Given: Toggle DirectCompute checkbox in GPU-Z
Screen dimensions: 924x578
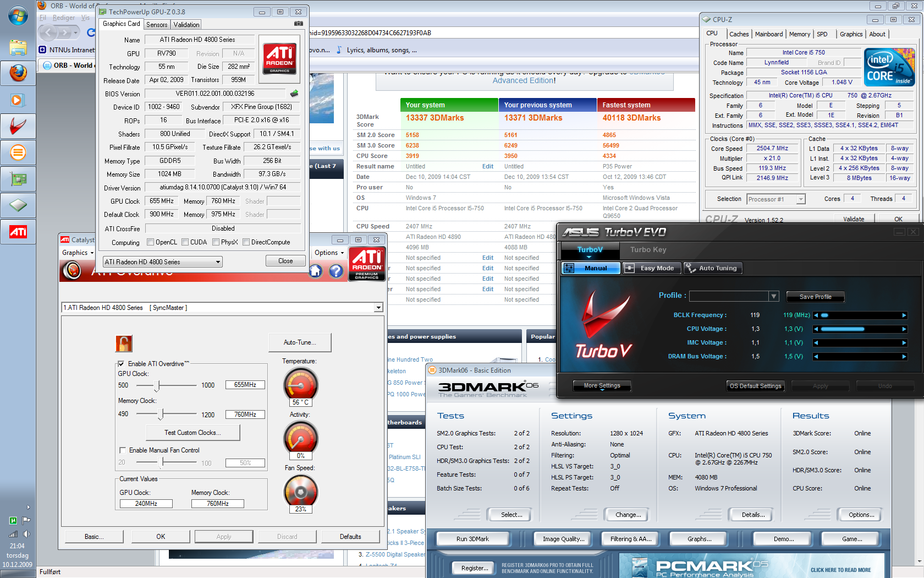Looking at the screenshot, I should point(246,242).
